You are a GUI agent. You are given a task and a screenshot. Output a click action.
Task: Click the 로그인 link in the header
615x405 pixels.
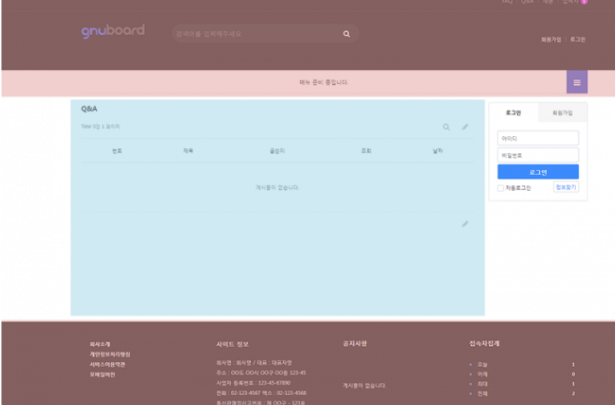(578, 39)
